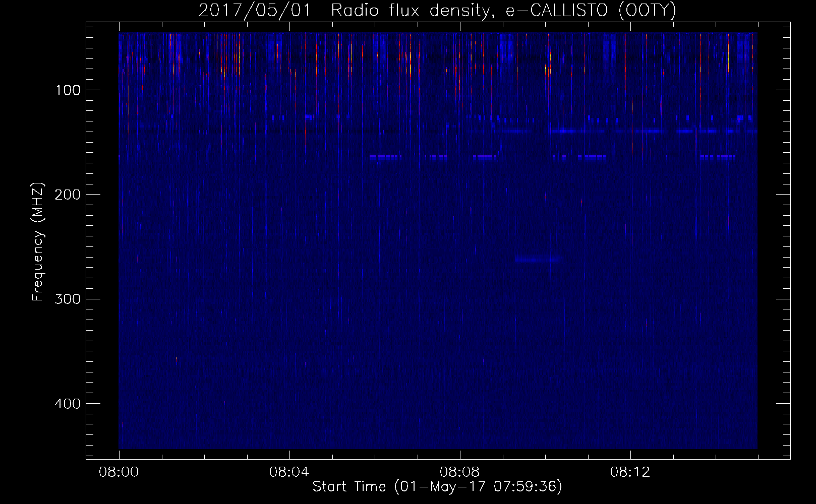Click the 08:00 time tick label
The image size is (816, 504).
[x=119, y=472]
